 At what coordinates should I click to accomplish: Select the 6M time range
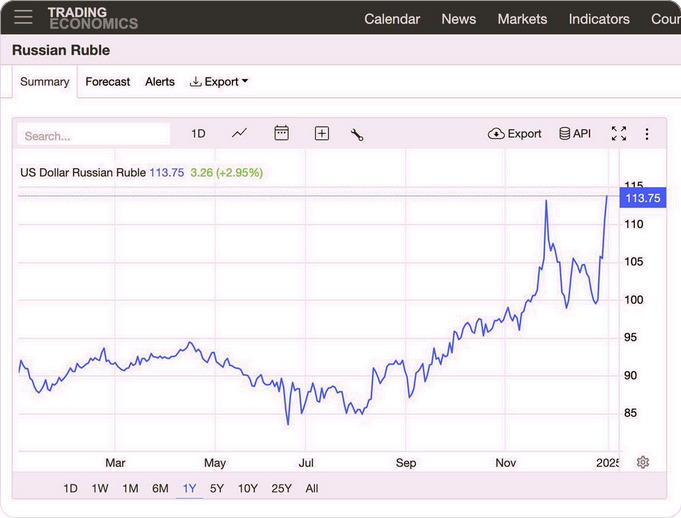160,488
